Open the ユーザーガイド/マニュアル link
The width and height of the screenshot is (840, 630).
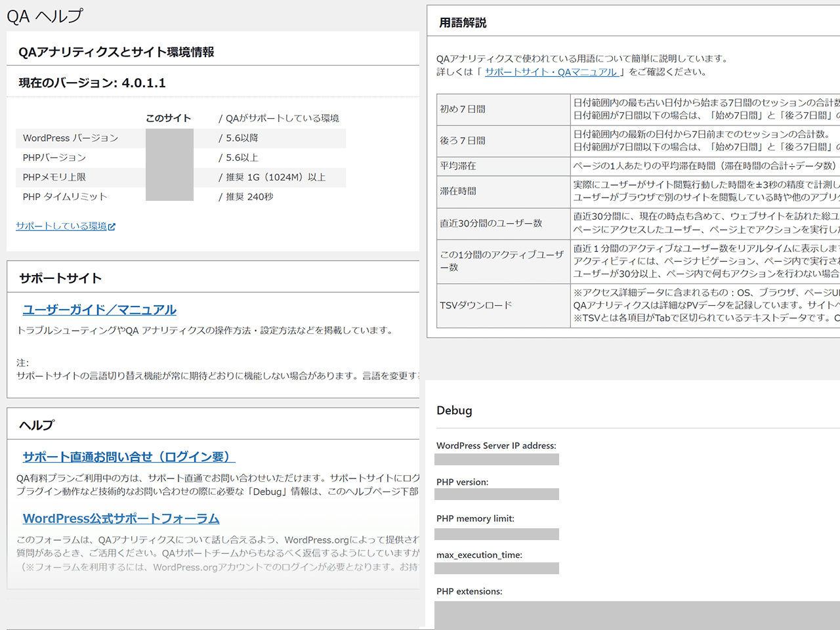[100, 310]
